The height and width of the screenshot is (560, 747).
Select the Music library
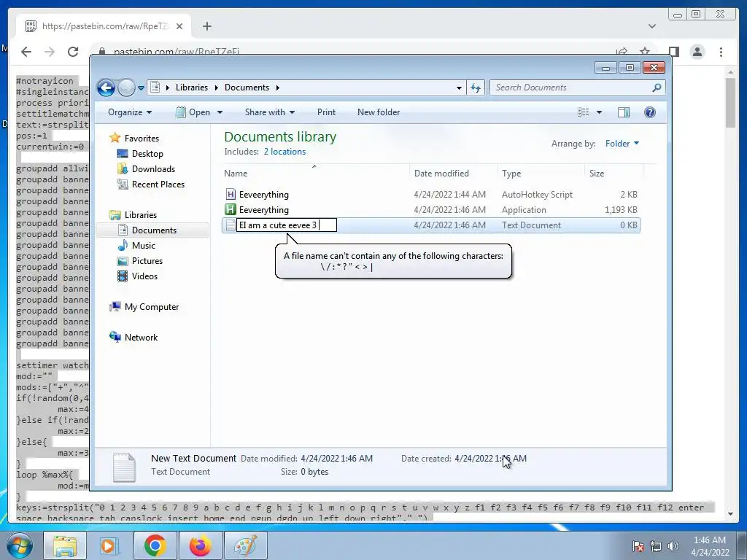pos(136,246)
